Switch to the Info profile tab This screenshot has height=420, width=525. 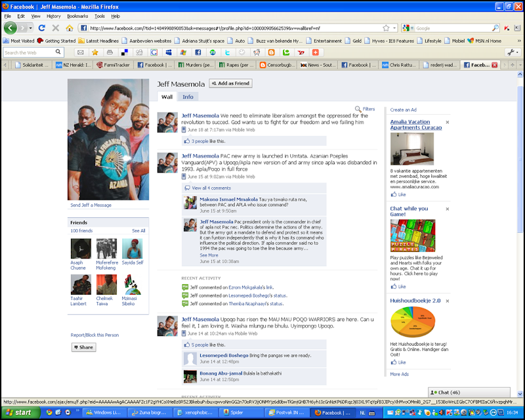188,96
